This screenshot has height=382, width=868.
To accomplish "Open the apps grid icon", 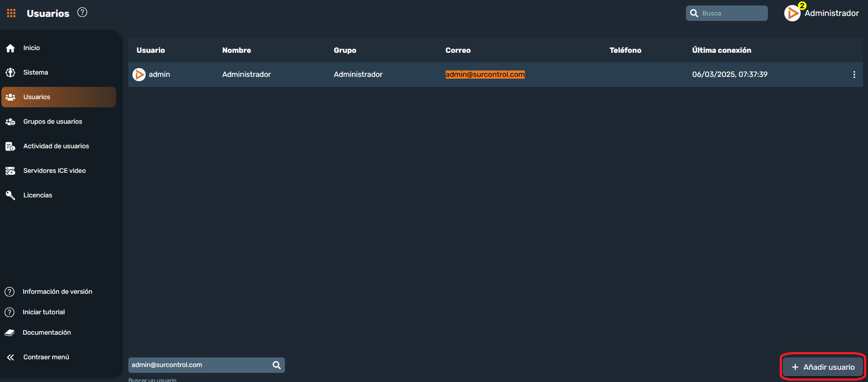I will tap(11, 13).
